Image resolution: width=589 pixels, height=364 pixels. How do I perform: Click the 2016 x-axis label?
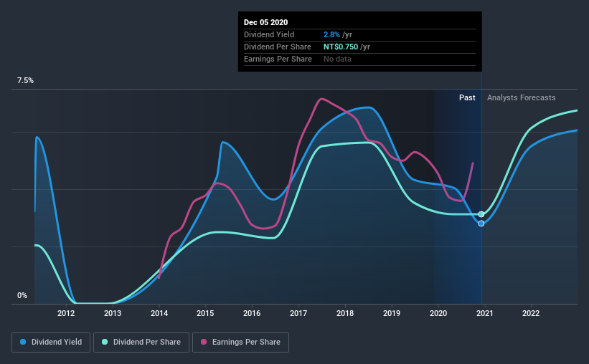pyautogui.click(x=252, y=313)
